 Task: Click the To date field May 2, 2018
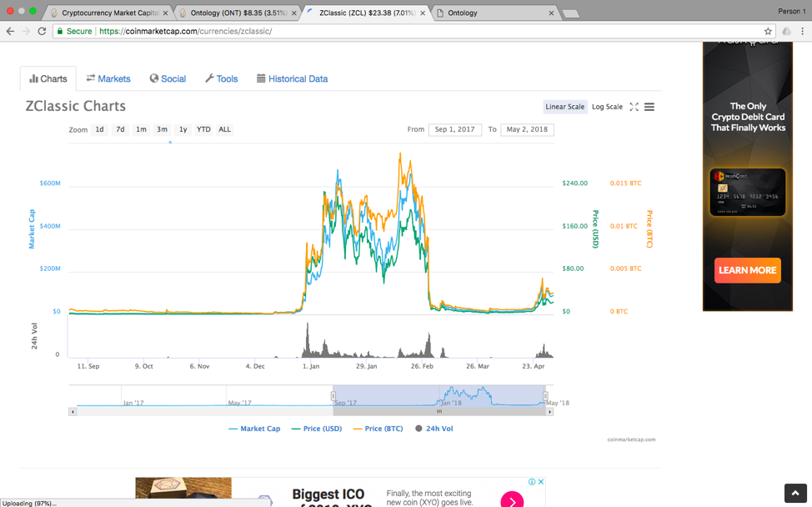tap(527, 129)
